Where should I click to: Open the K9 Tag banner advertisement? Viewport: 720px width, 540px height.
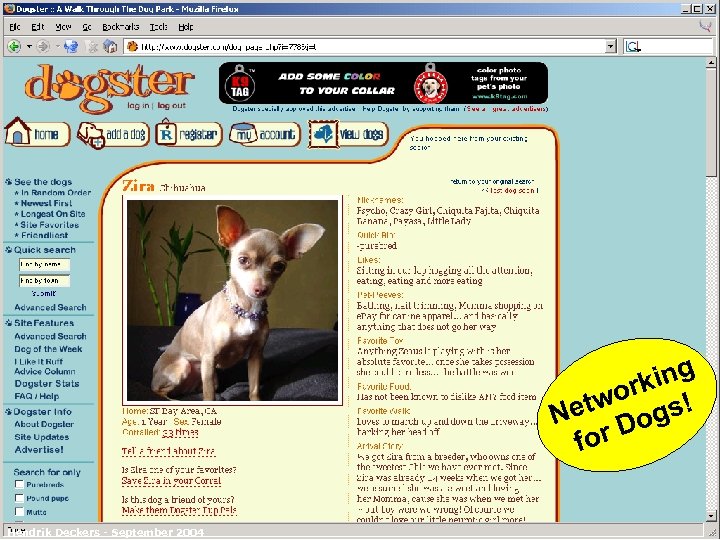click(x=383, y=83)
